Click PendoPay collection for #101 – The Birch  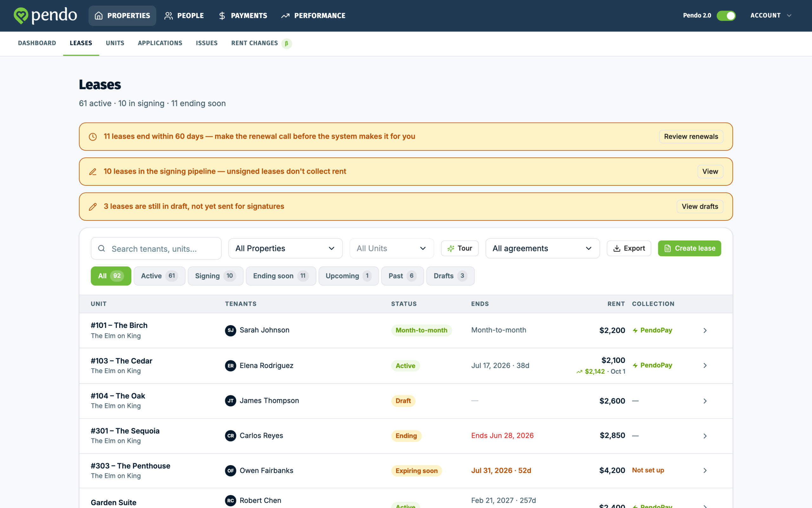tap(652, 330)
